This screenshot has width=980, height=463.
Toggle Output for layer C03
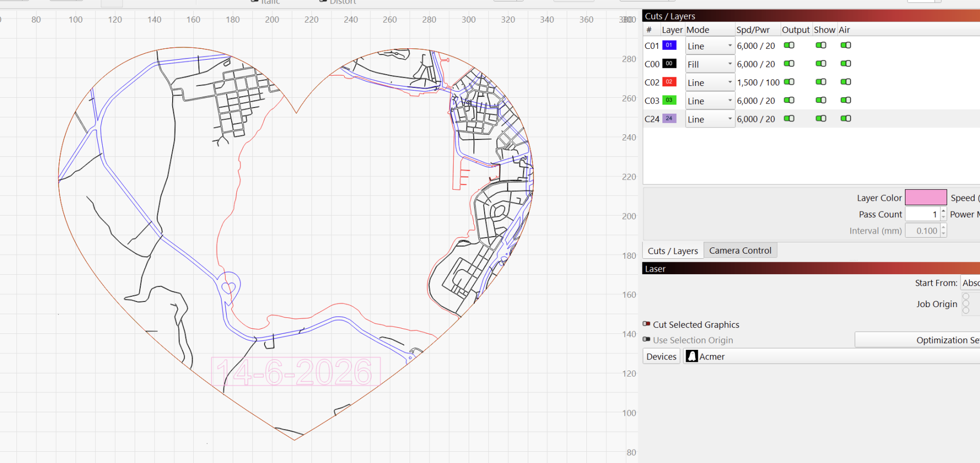[x=789, y=100]
